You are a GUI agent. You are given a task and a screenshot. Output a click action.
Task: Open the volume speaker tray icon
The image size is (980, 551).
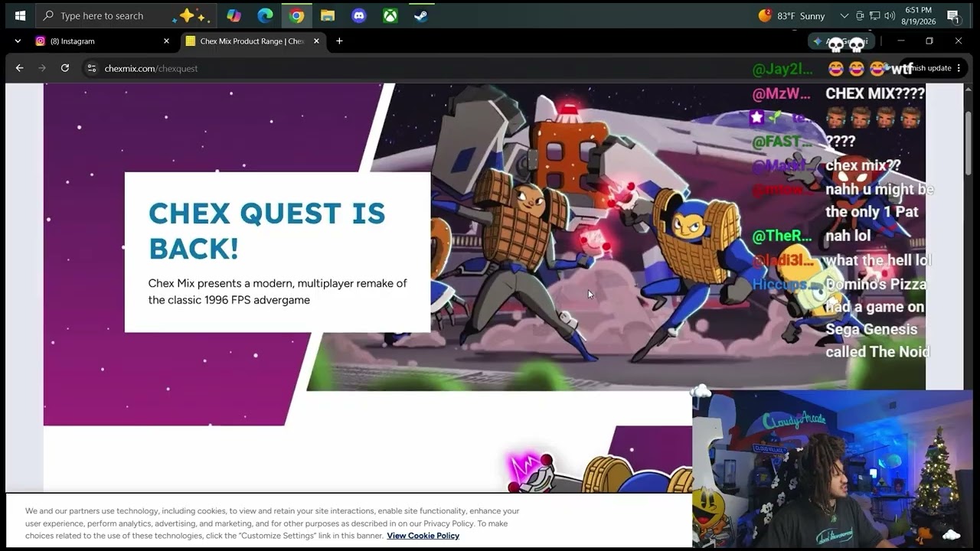890,15
